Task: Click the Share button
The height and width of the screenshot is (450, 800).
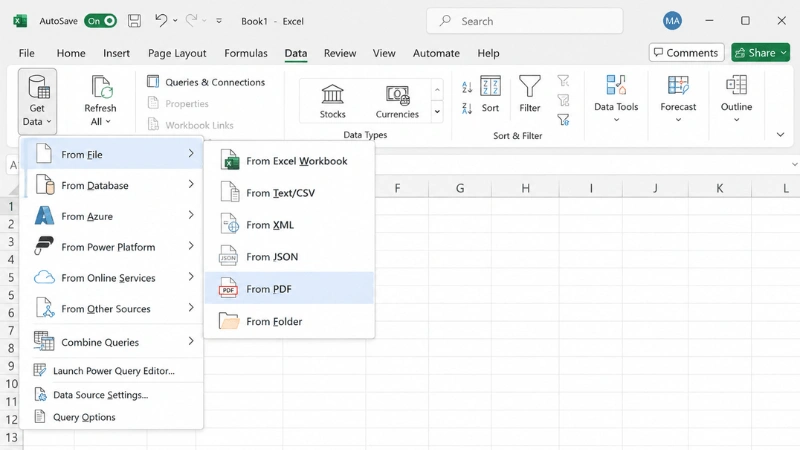Action: [760, 53]
